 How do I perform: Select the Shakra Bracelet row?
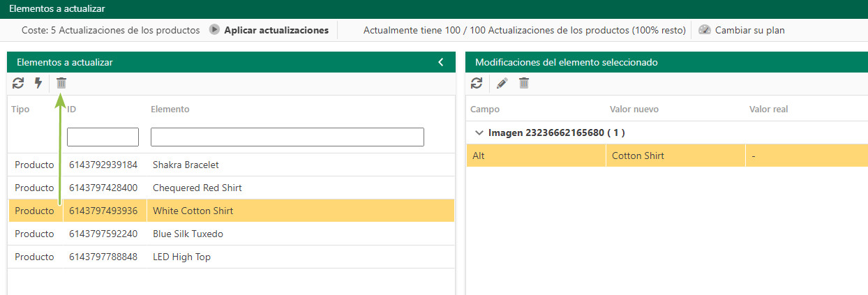[231, 165]
